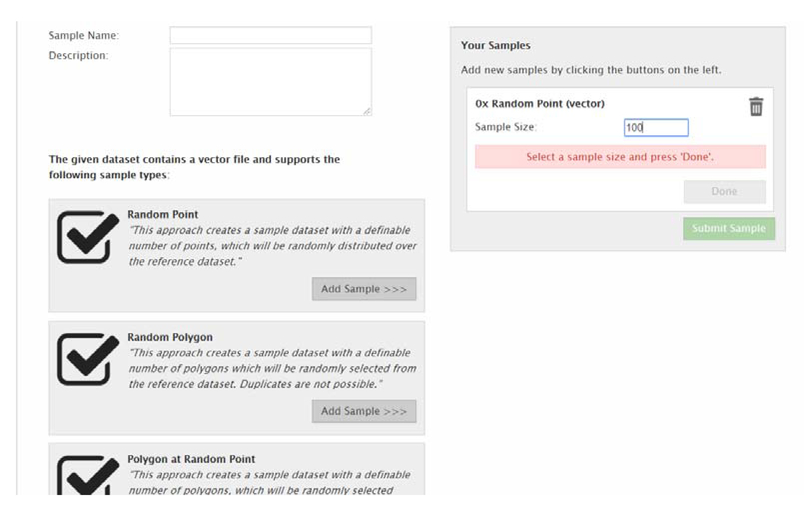
Task: Click the Sample Size input field
Action: (x=656, y=128)
